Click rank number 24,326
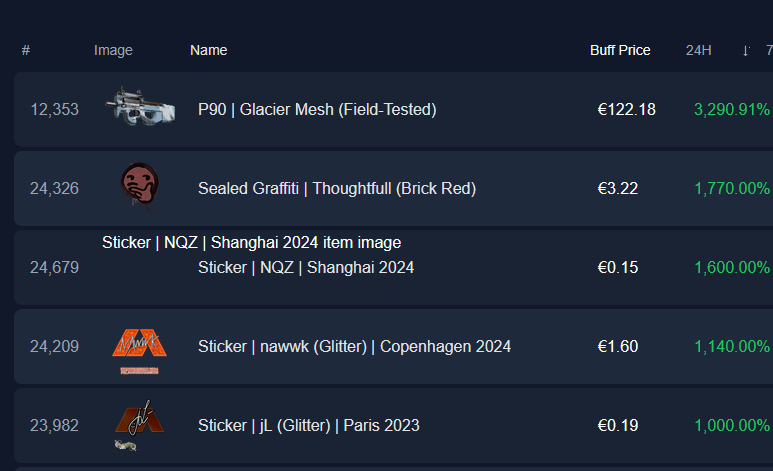Viewport: 773px width, 471px height. (x=54, y=188)
